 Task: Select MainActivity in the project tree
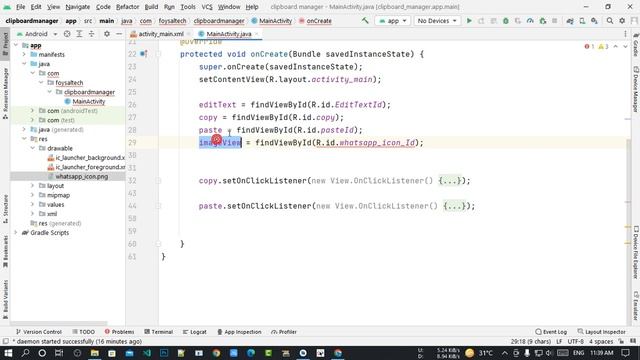(x=89, y=101)
